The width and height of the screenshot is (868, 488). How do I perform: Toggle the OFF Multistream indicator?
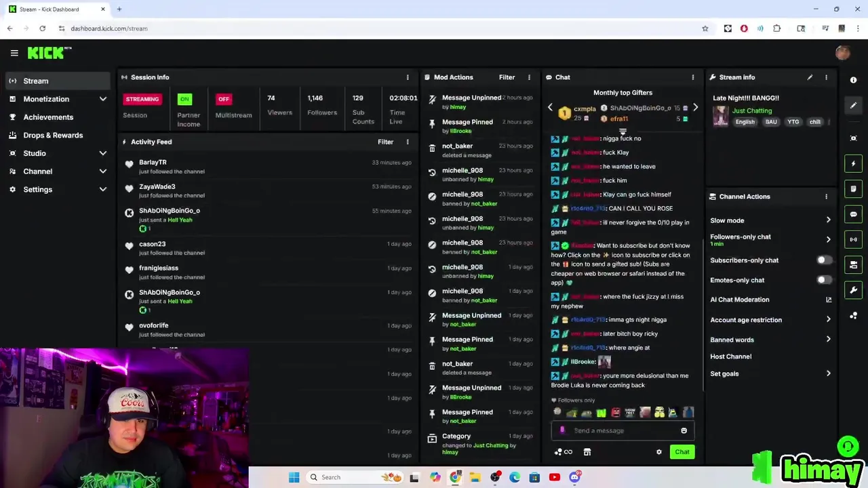pos(224,99)
